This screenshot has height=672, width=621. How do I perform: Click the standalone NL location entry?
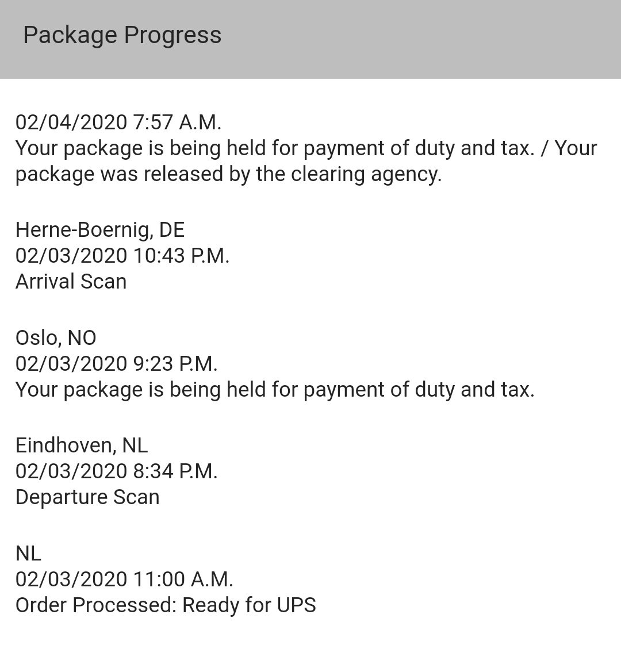(28, 553)
